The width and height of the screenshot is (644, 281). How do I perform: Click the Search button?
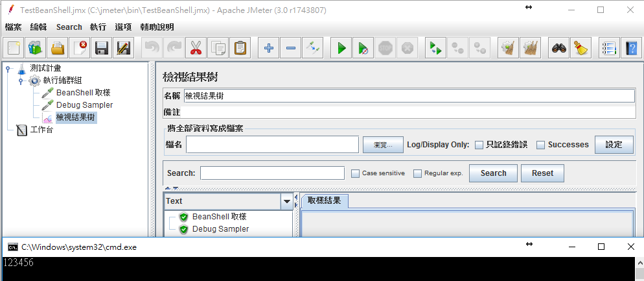493,173
